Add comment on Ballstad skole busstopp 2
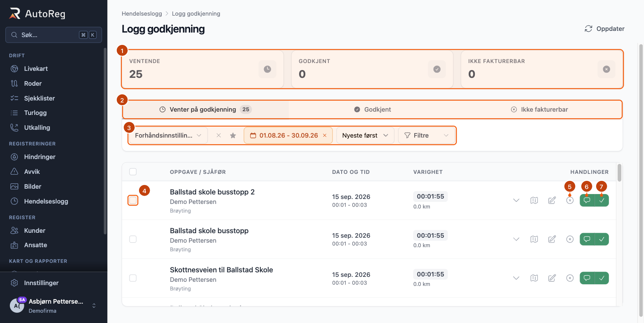This screenshot has width=644, height=323. point(587,200)
